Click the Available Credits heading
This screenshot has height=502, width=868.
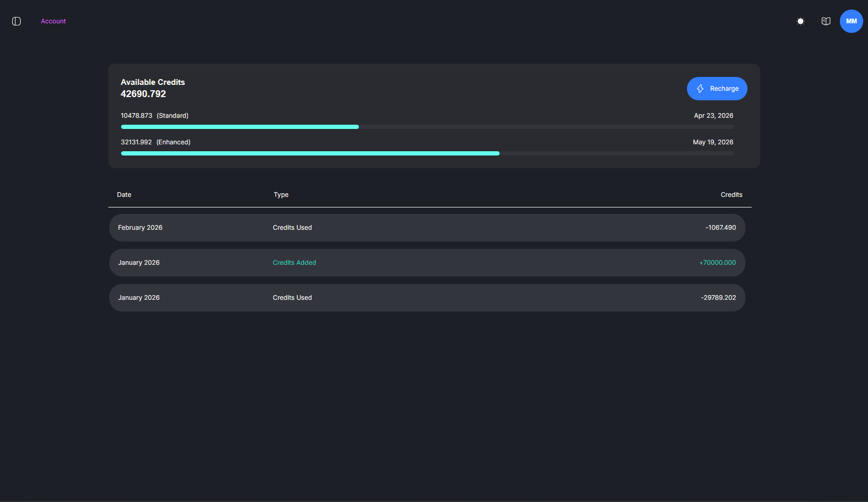coord(153,82)
